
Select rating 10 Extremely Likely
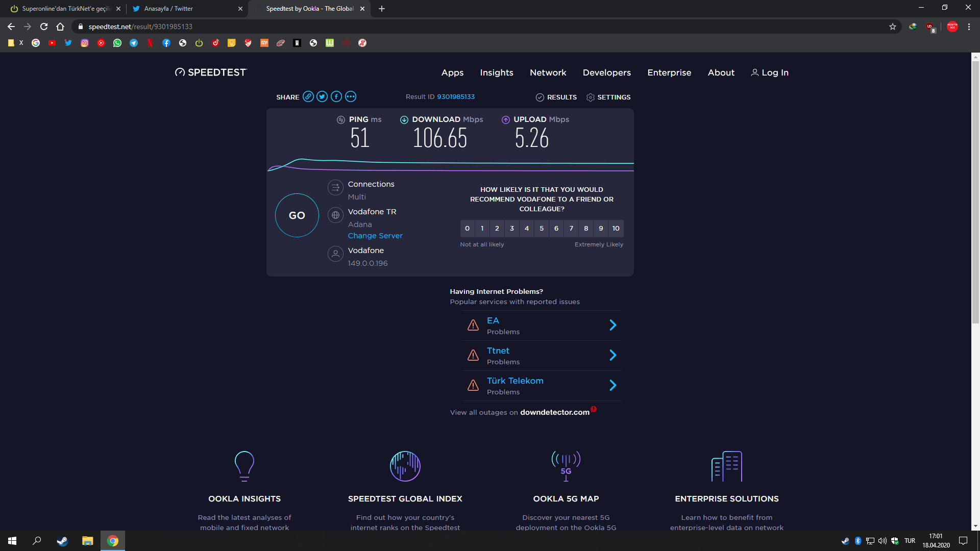click(x=616, y=229)
